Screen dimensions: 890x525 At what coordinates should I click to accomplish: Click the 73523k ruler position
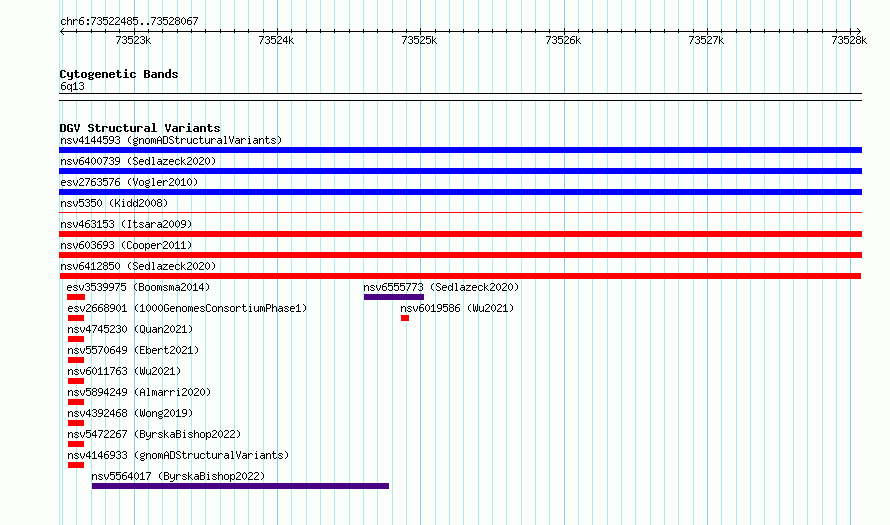coord(133,40)
